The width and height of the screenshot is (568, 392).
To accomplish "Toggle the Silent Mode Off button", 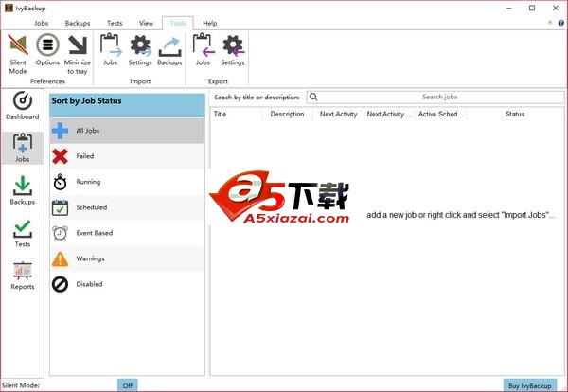I will point(128,385).
